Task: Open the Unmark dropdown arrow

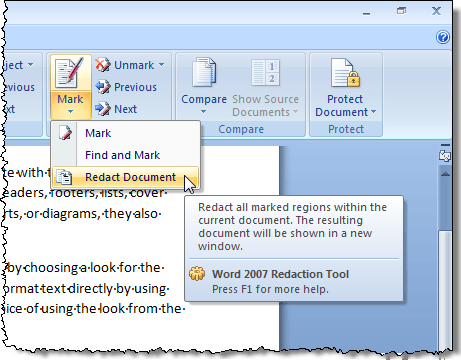Action: [x=161, y=64]
